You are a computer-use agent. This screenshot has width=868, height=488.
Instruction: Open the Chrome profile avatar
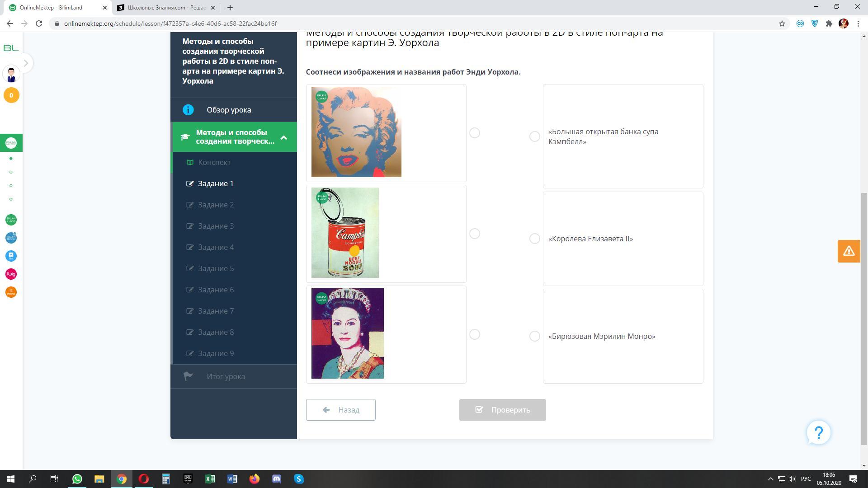[844, 23]
